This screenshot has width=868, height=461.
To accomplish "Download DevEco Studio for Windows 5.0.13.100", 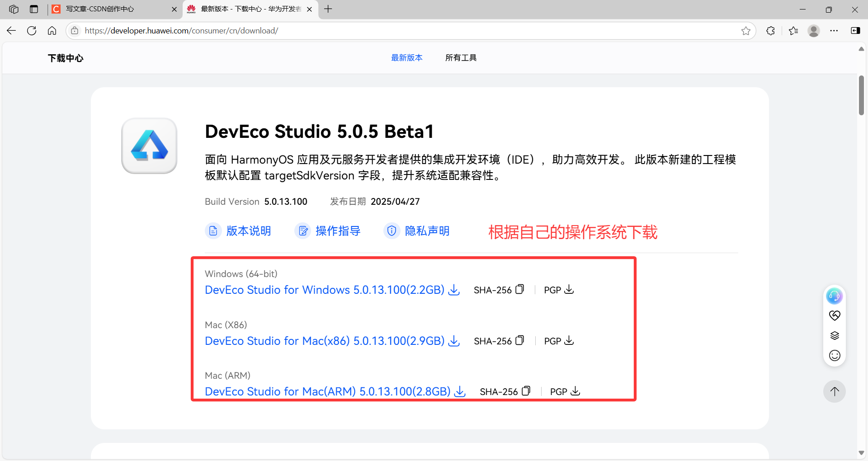I will click(x=332, y=290).
